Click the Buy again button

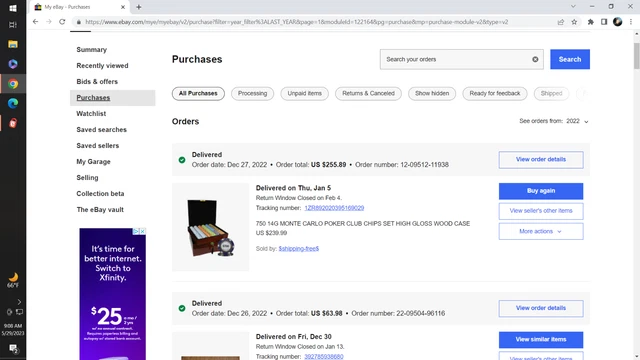point(541,191)
